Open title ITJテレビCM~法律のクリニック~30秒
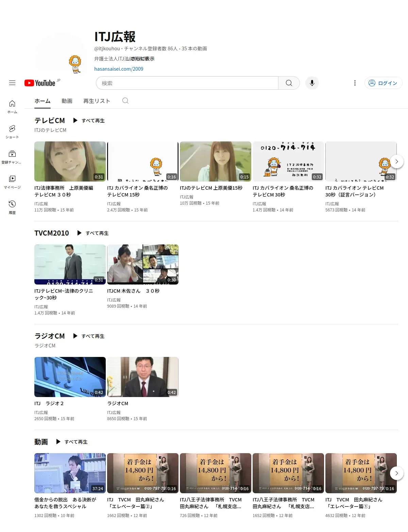 [64, 294]
